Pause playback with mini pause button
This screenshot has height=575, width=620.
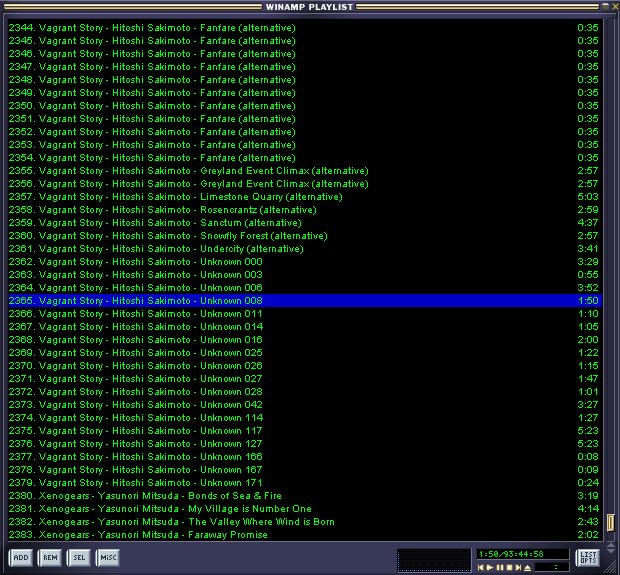(x=499, y=567)
